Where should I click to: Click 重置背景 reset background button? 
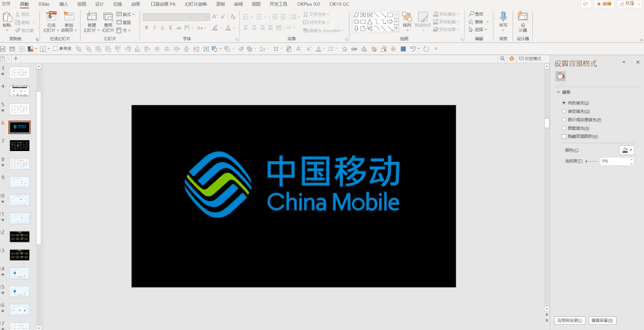602,320
